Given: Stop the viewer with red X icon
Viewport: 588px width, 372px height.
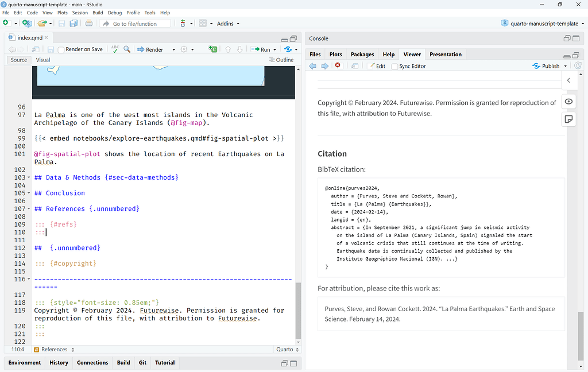Looking at the screenshot, I should click(x=338, y=65).
